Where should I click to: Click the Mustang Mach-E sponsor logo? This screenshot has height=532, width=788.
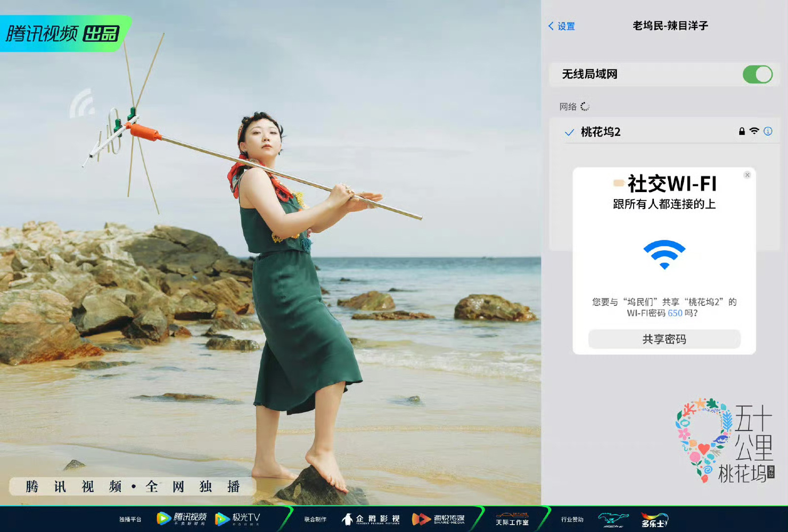tap(613, 519)
